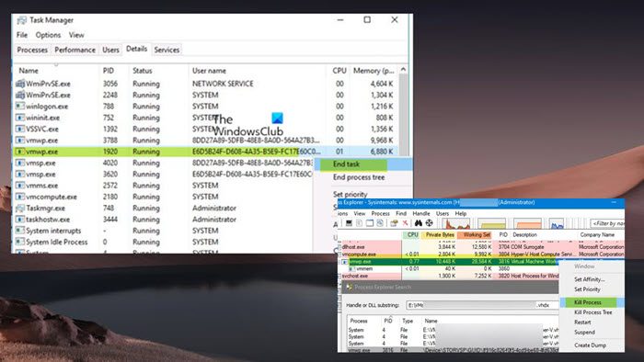The height and width of the screenshot is (362, 644).
Task: Choose Set Affinity... in context menu
Action: tap(590, 279)
